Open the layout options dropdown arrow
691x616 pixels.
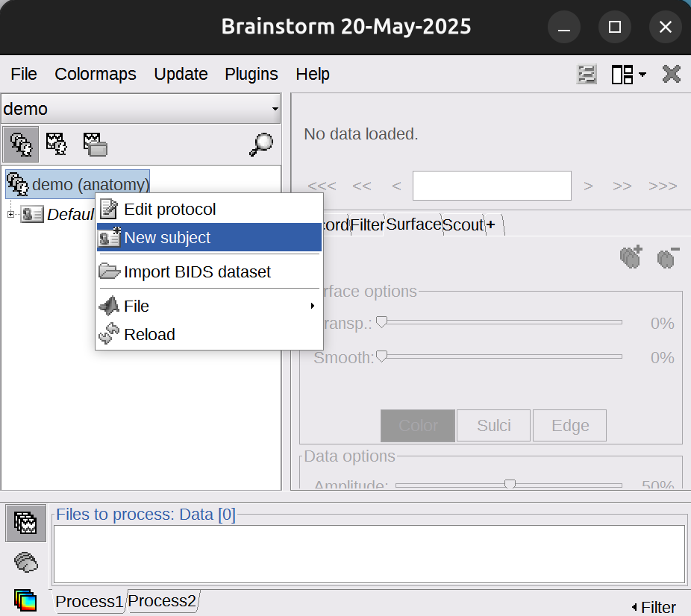coord(642,75)
